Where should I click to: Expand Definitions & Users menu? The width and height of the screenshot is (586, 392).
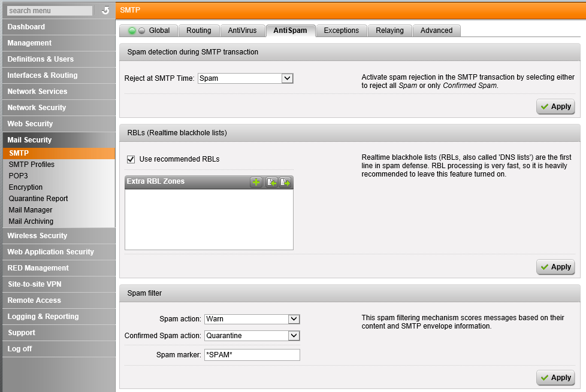tap(59, 59)
